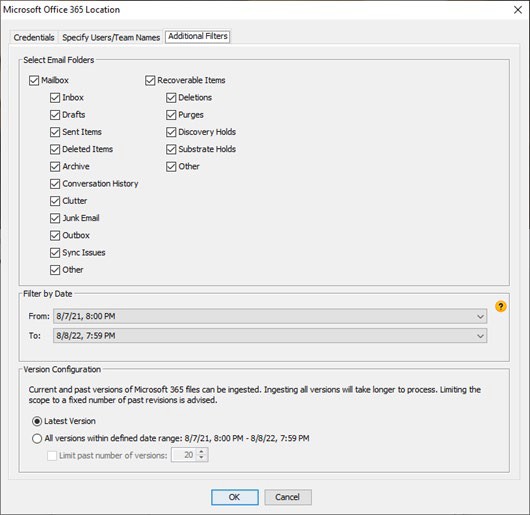Toggle the Archive checkbox
The width and height of the screenshot is (530, 515).
[x=55, y=167]
